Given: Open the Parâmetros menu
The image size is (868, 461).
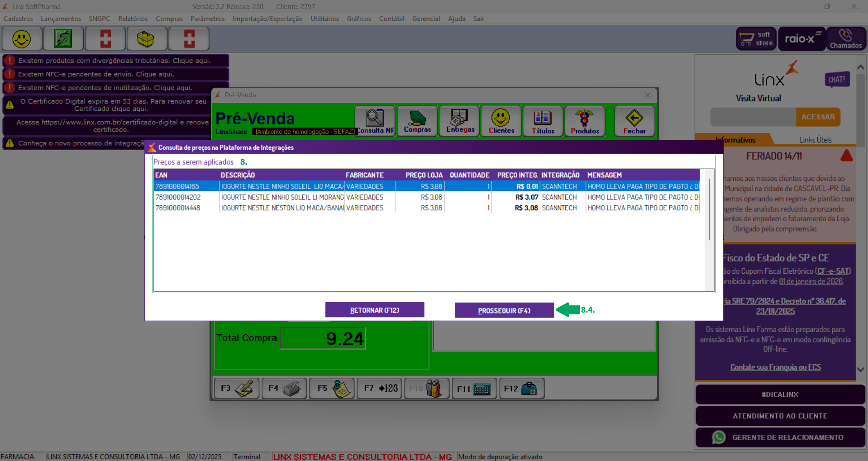Looking at the screenshot, I should click(x=208, y=19).
